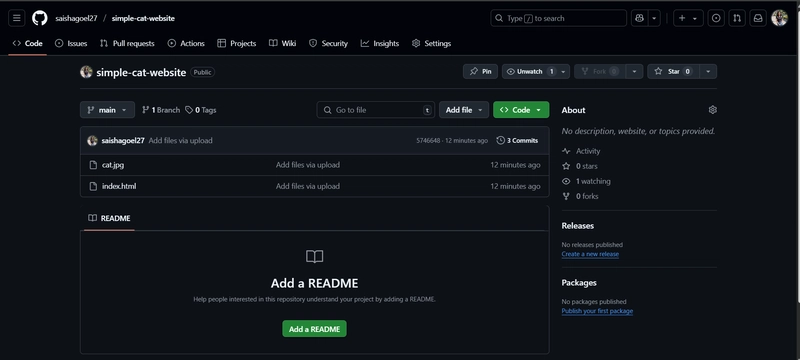Viewport: 800px width, 360px height.
Task: Expand the Unwatch notification options arrow
Action: click(x=563, y=71)
